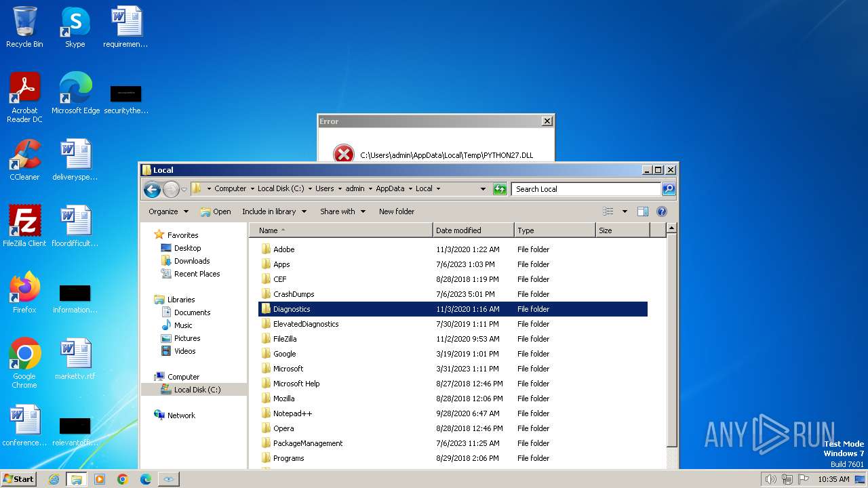Click the Explorer Back navigation button
Screen dimensions: 868x488
(x=152, y=189)
